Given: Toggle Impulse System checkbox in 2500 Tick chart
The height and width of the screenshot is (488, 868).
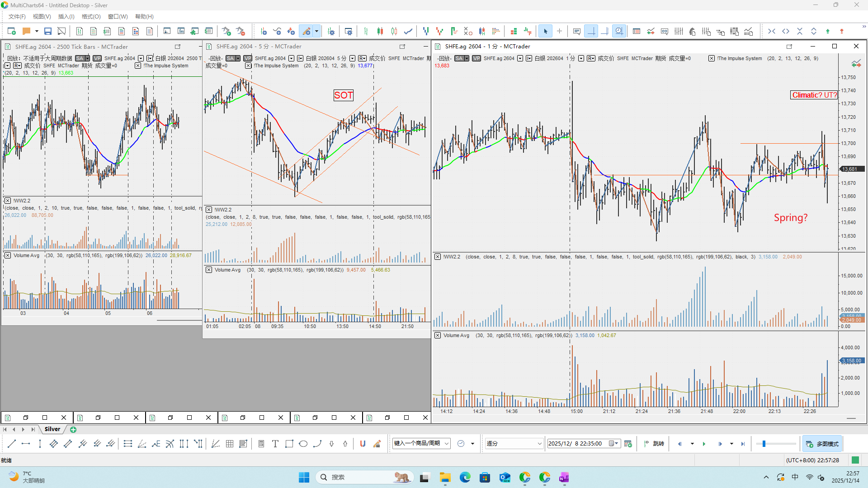Looking at the screenshot, I should click(138, 66).
